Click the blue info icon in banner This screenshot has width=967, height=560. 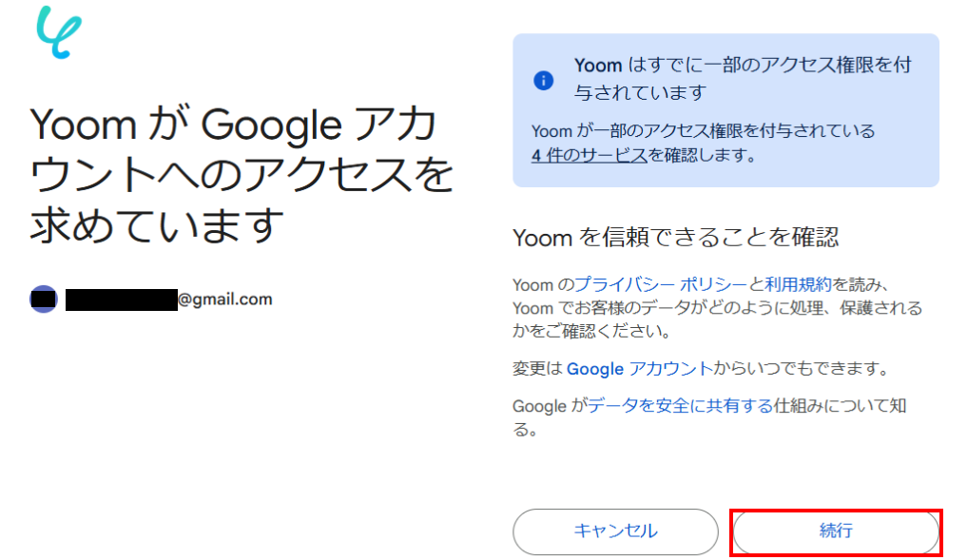tap(543, 80)
